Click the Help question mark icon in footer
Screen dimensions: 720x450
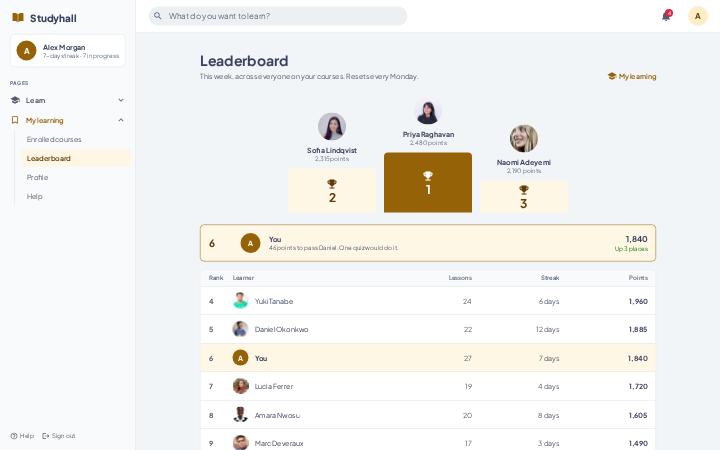(x=14, y=436)
